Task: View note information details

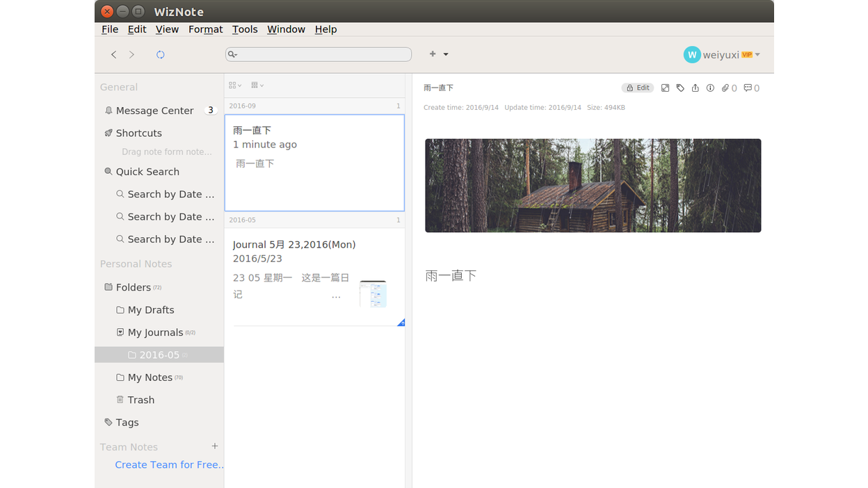Action: tap(709, 88)
